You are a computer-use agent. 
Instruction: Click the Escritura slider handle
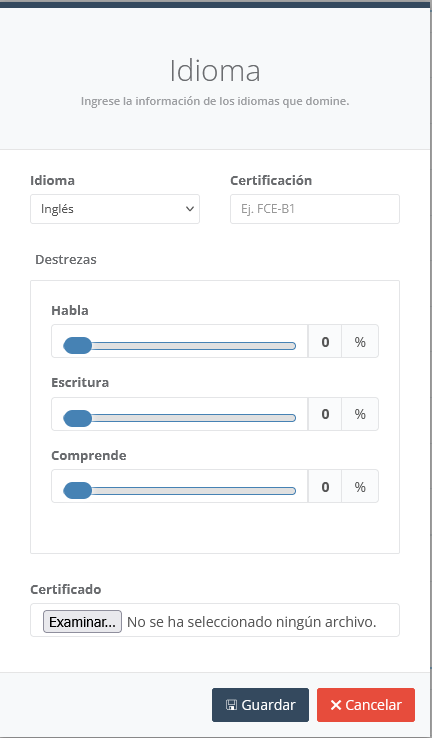(x=78, y=418)
